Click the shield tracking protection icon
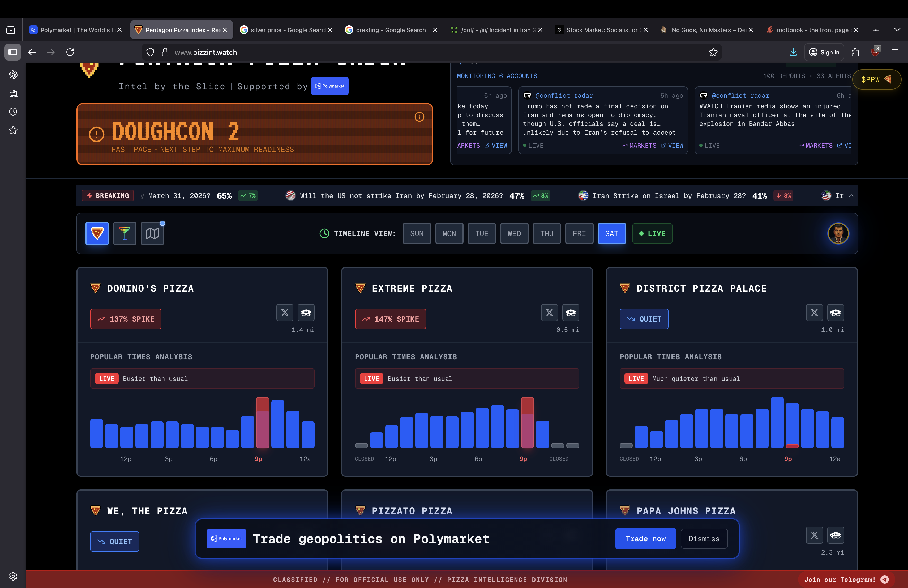The image size is (908, 588). (x=150, y=52)
